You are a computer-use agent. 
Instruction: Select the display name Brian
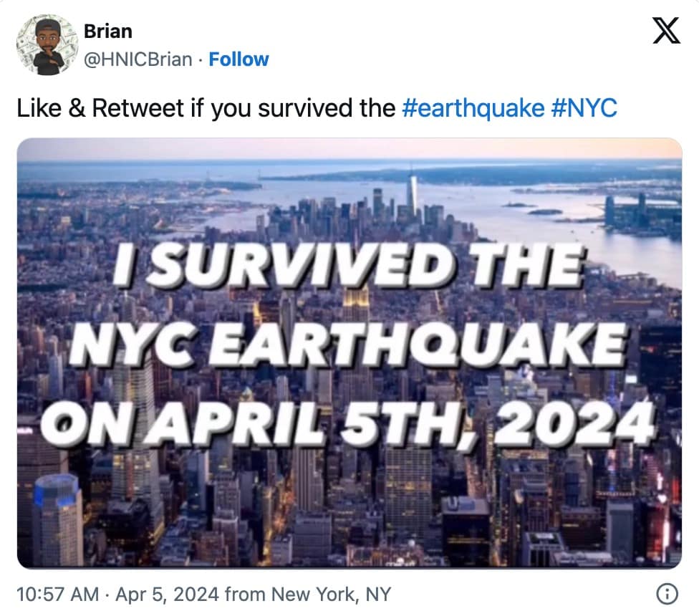[x=107, y=31]
